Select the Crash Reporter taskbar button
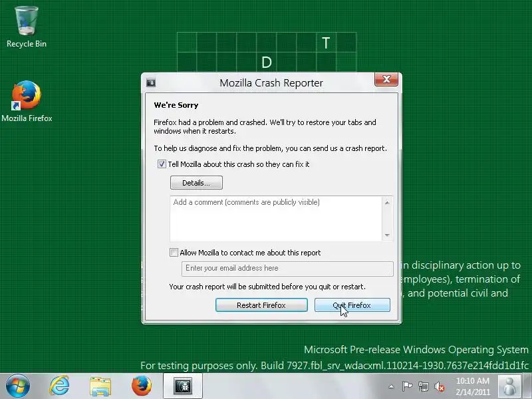 pos(183,386)
